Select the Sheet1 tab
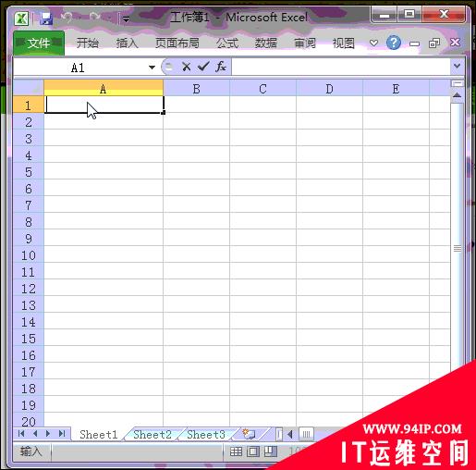 click(99, 434)
